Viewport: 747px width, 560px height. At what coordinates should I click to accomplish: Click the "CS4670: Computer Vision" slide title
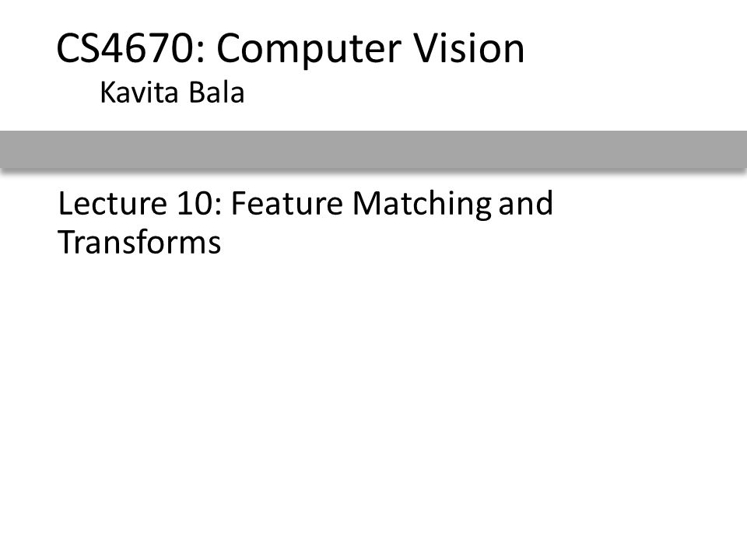click(x=290, y=48)
